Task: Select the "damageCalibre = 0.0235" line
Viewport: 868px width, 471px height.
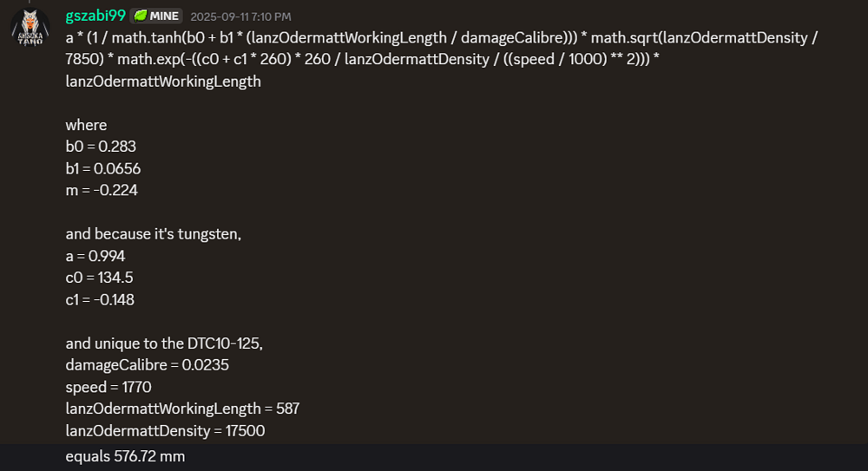Action: pos(147,365)
